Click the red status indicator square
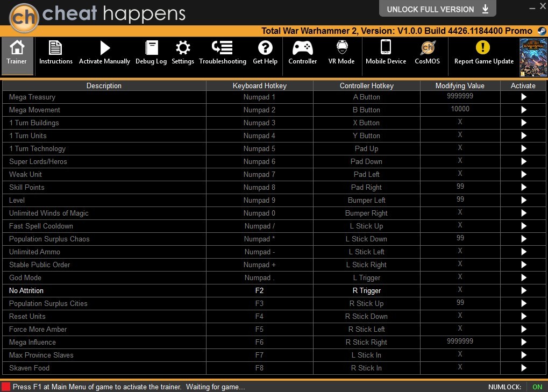548x392 pixels. pos(6,387)
